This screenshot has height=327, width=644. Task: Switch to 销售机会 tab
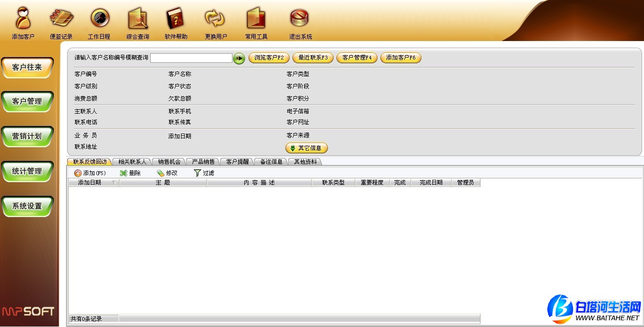[x=169, y=162]
